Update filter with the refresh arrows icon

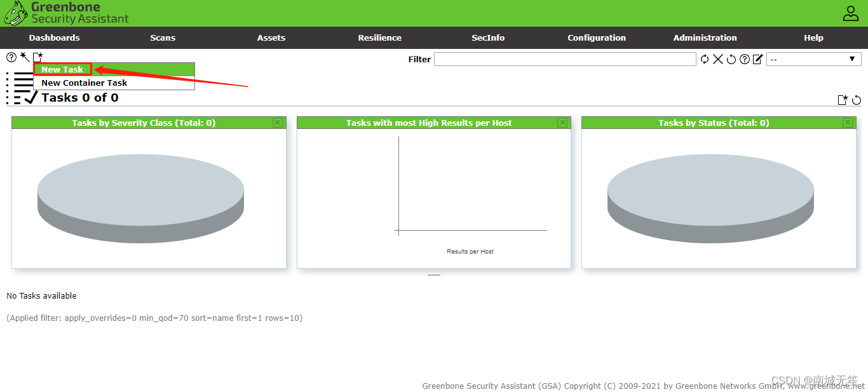(705, 59)
